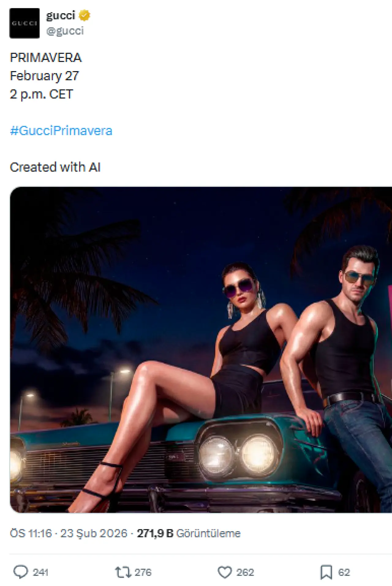Click the Created with AI label

55,167
